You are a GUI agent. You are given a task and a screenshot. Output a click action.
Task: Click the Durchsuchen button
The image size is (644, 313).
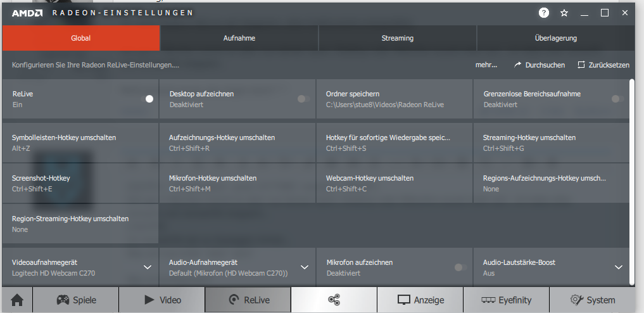click(540, 65)
